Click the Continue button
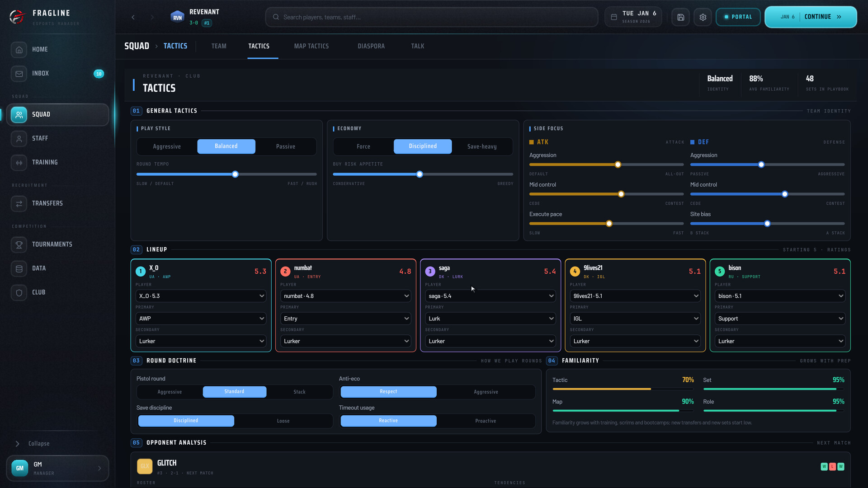The image size is (868, 488). 811,17
